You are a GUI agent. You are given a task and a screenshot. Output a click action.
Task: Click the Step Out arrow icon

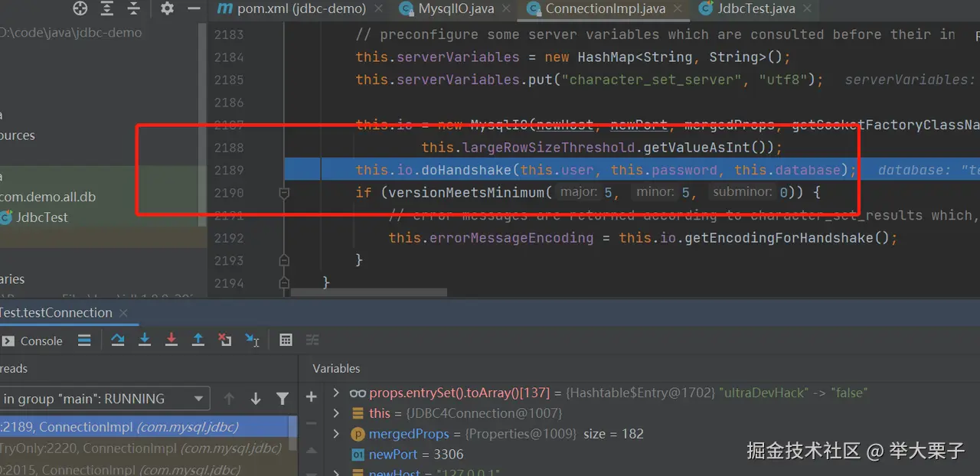pyautogui.click(x=198, y=340)
